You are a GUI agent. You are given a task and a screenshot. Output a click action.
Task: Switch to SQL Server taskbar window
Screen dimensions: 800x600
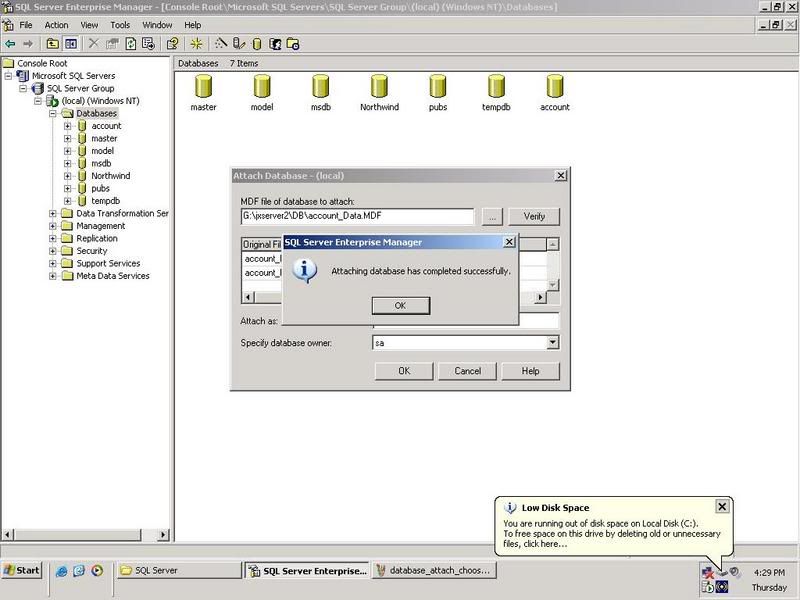coord(179,570)
